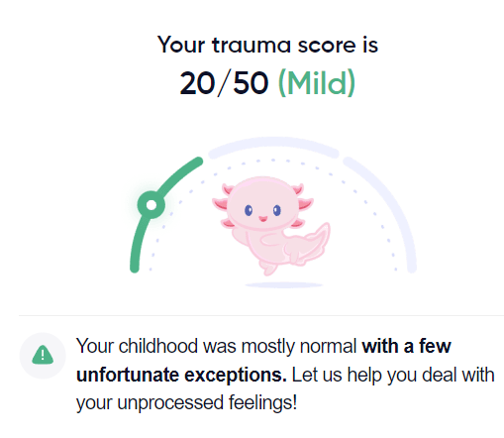
Task: Click the dotted inner arc top
Action: (x=273, y=161)
